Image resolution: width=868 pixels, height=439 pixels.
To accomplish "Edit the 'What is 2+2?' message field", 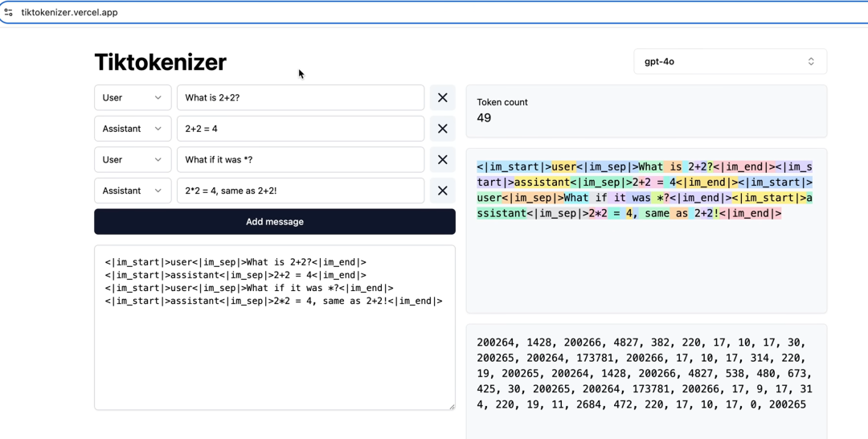I will coord(301,97).
